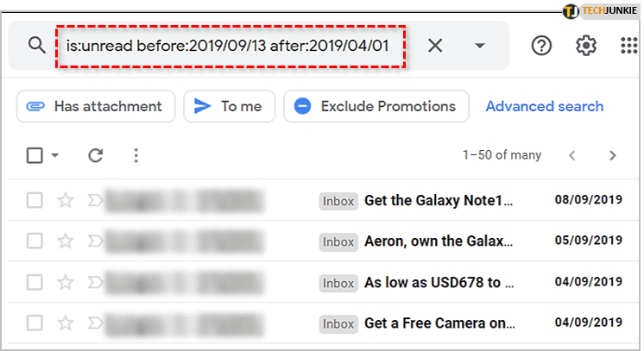Clear the search query with X
Screen dimensions: 644x351
click(435, 45)
